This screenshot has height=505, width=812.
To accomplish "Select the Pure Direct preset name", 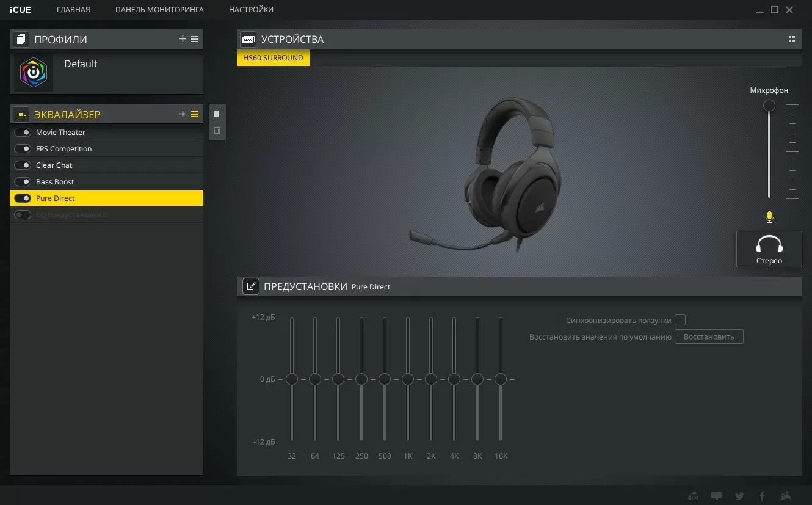I will coord(56,198).
